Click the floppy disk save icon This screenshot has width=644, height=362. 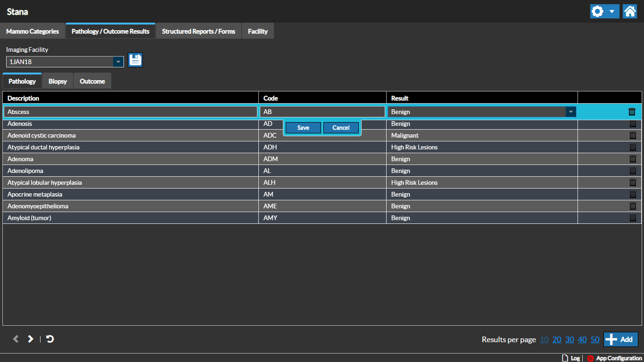[x=135, y=60]
